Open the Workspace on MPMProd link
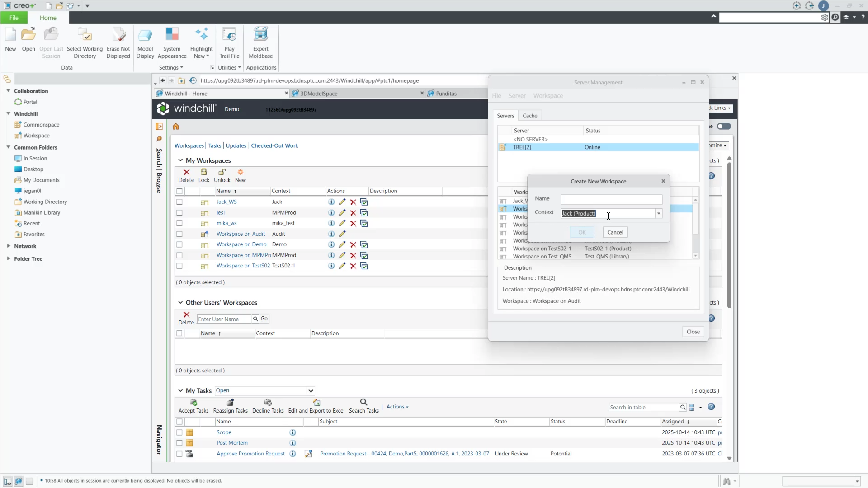The height and width of the screenshot is (488, 868). click(x=243, y=255)
